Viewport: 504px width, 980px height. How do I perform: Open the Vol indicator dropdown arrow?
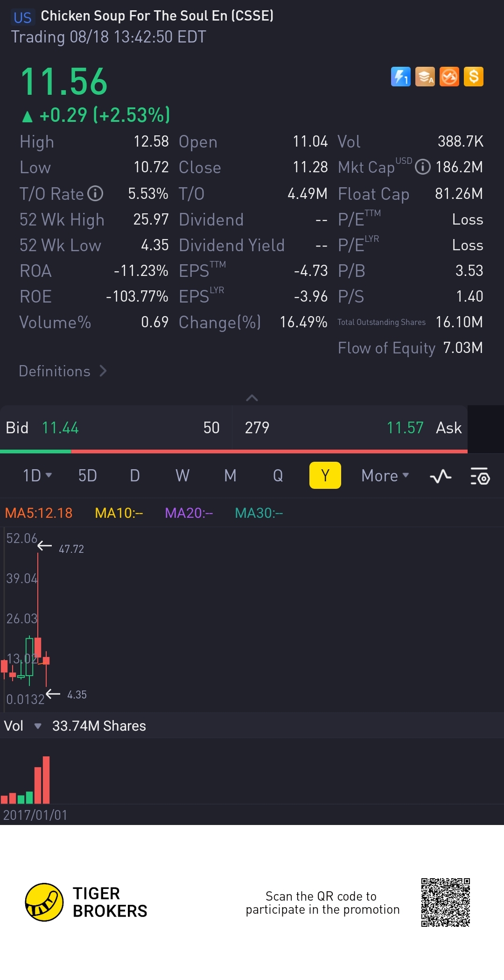38,726
